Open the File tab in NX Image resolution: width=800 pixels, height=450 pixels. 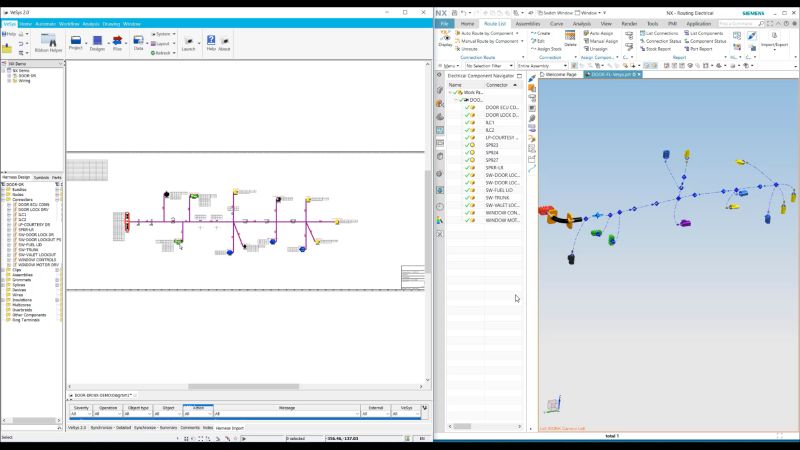click(x=444, y=23)
